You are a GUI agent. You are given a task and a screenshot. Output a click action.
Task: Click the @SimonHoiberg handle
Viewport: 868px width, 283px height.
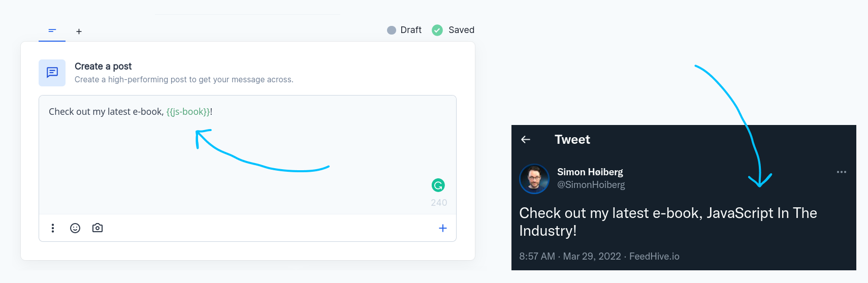tap(591, 185)
